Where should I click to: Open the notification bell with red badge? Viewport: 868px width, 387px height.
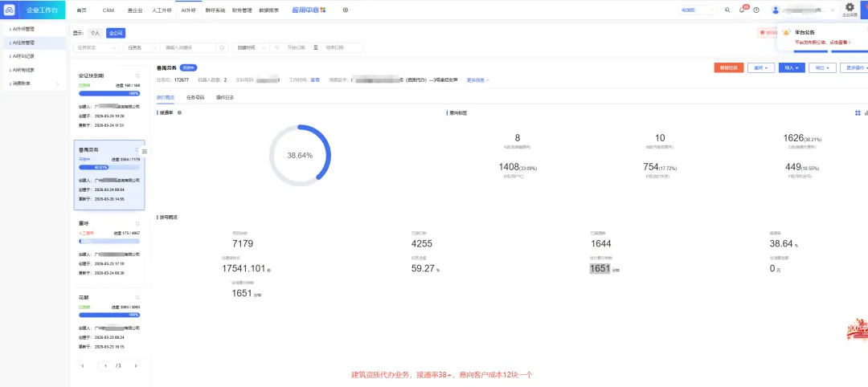tap(743, 10)
